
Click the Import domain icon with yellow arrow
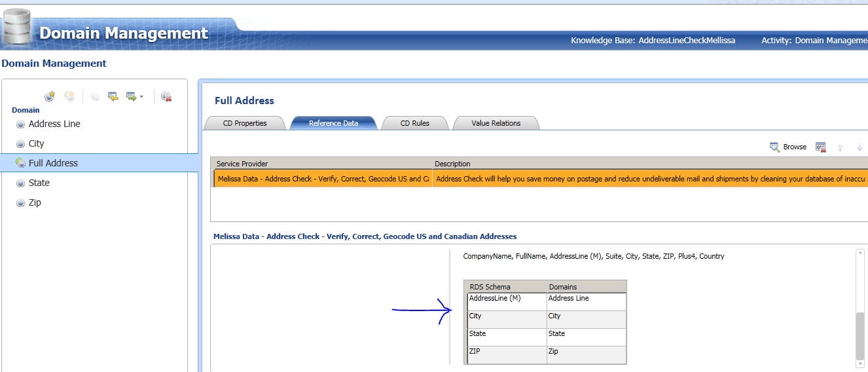(x=113, y=96)
